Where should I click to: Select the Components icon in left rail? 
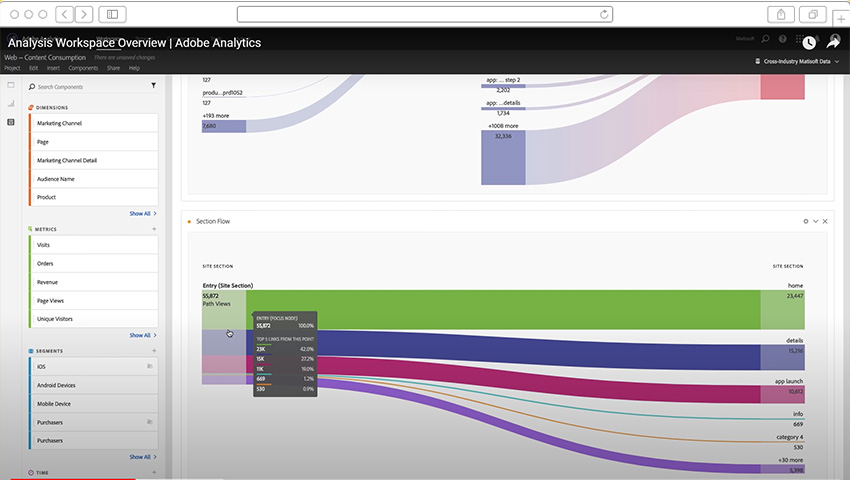click(11, 122)
